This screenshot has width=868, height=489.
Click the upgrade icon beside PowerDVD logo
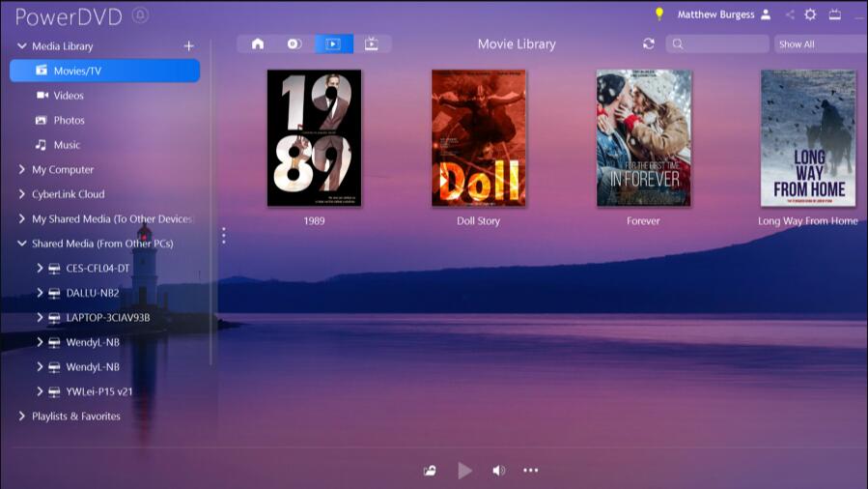click(x=141, y=14)
